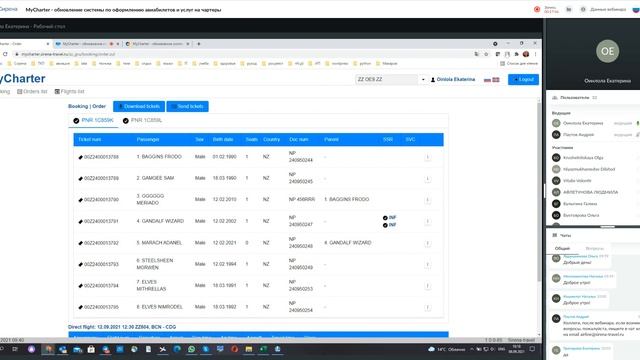640x360 pixels.
Task: Click the MyCharter logo
Action: [22, 78]
